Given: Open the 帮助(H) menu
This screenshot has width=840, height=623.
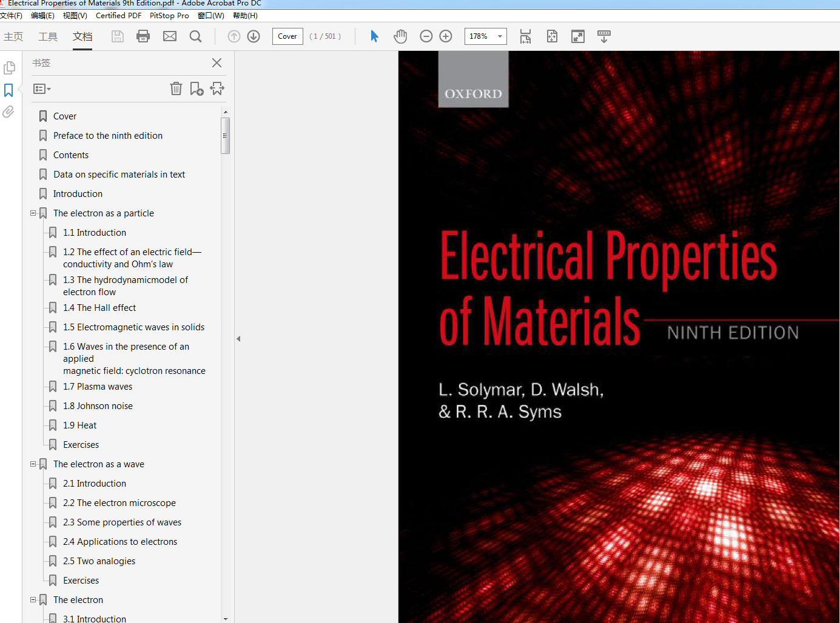Looking at the screenshot, I should [245, 16].
